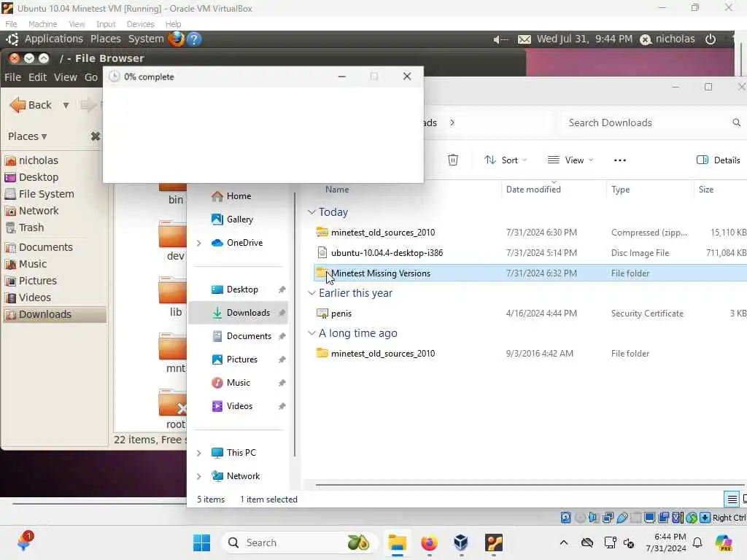This screenshot has height=560, width=747.
Task: Open Edit menu in Ubuntu File Browser
Action: (x=37, y=77)
